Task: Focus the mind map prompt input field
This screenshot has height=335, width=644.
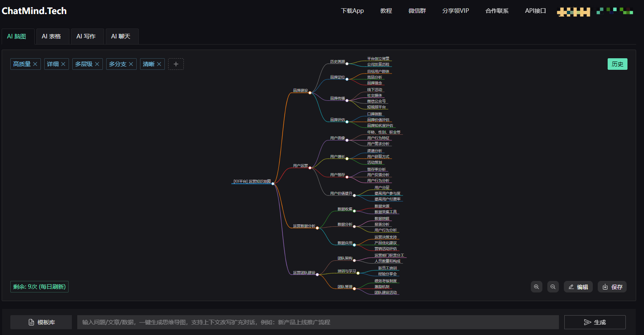Action: (x=317, y=322)
